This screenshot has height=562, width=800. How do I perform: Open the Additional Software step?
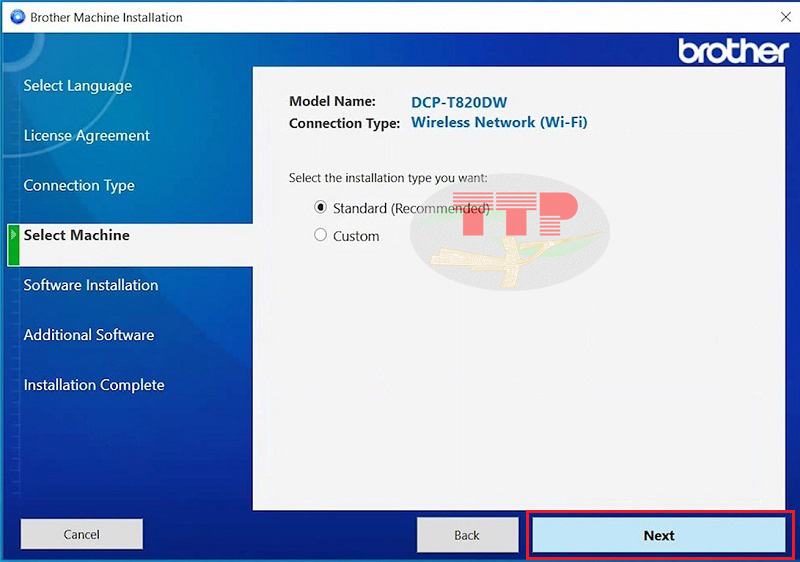pos(89,335)
